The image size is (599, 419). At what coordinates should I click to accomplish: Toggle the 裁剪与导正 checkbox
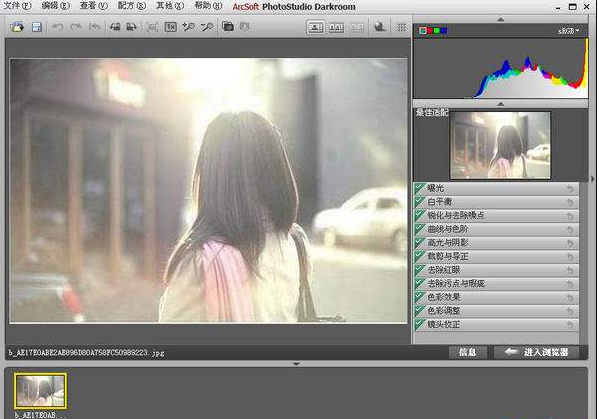420,256
